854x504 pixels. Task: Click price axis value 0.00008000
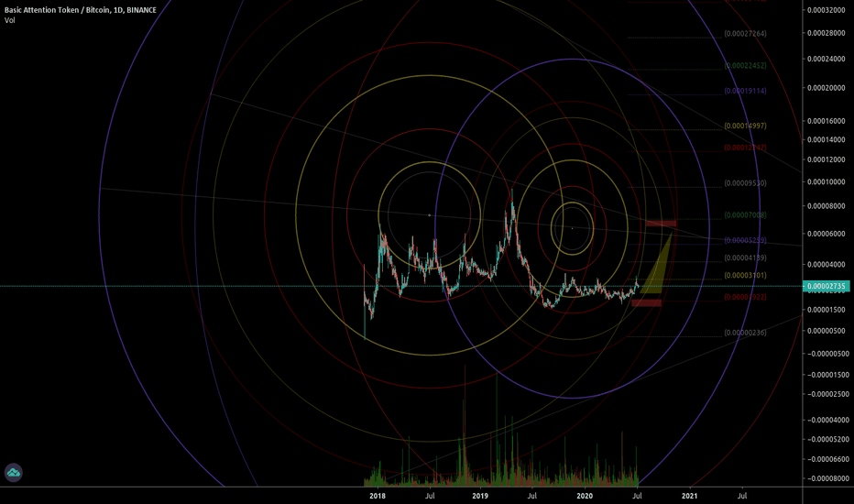[827, 206]
